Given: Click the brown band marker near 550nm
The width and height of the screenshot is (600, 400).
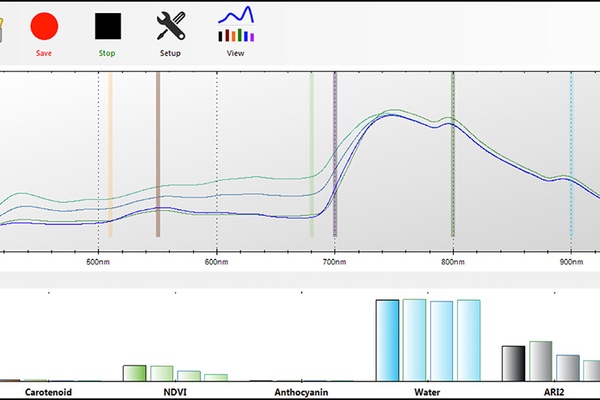Looking at the screenshot, I should click(158, 155).
